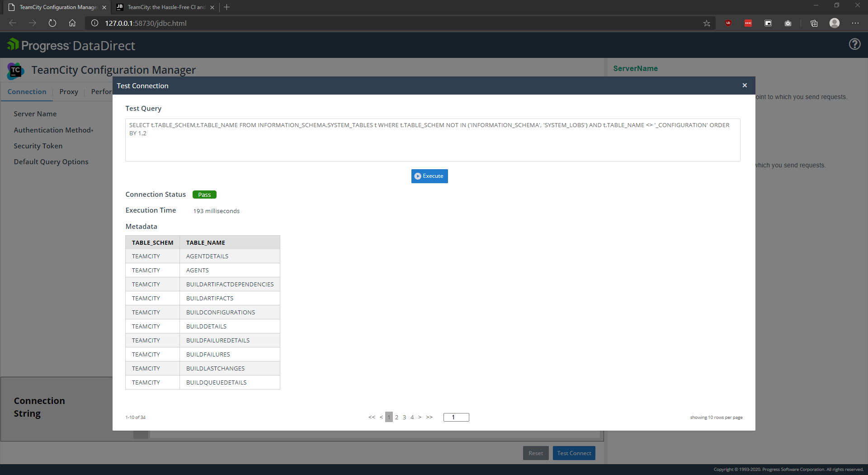The image size is (868, 475).
Task: Close the Test Connection dialog
Action: point(745,85)
